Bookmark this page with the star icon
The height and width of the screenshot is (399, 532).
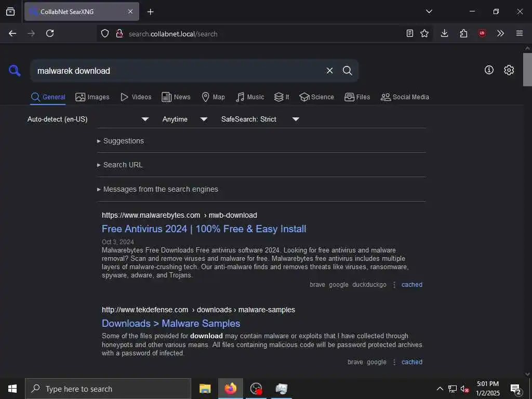pos(424,33)
